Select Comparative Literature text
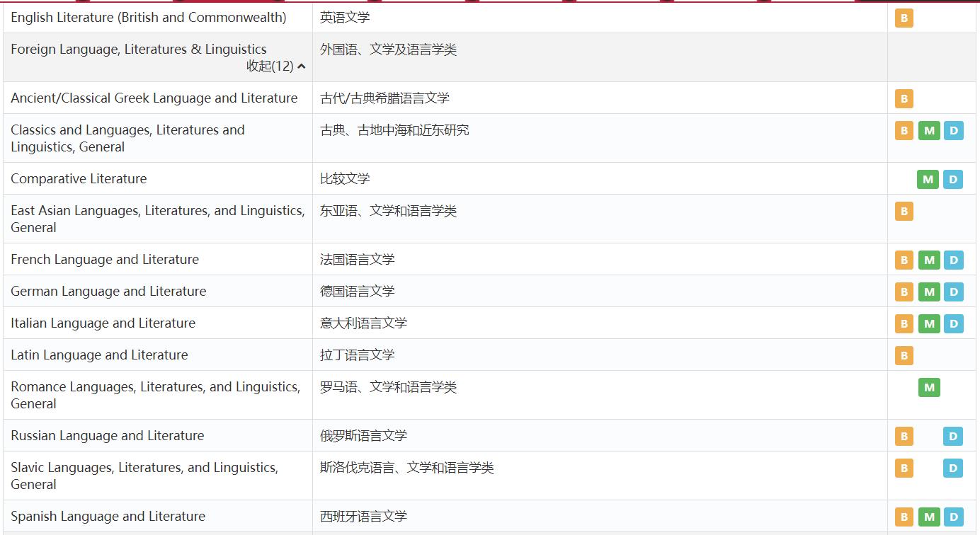This screenshot has height=535, width=980. 79,178
